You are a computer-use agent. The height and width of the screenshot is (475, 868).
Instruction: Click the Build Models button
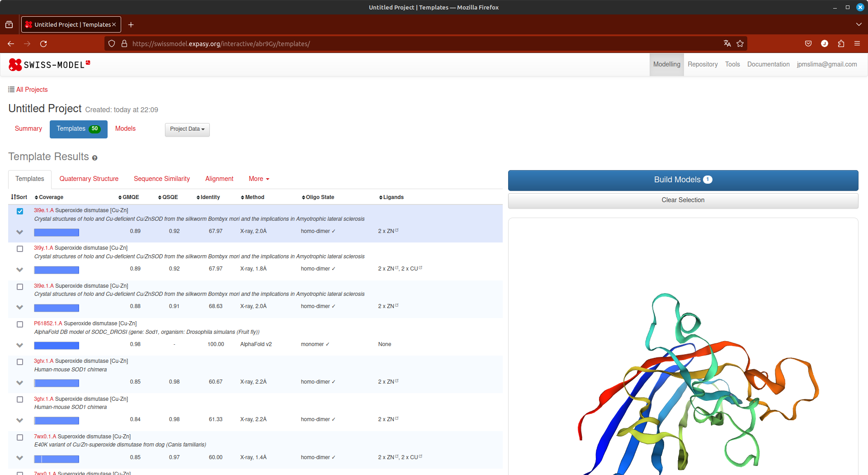683,180
